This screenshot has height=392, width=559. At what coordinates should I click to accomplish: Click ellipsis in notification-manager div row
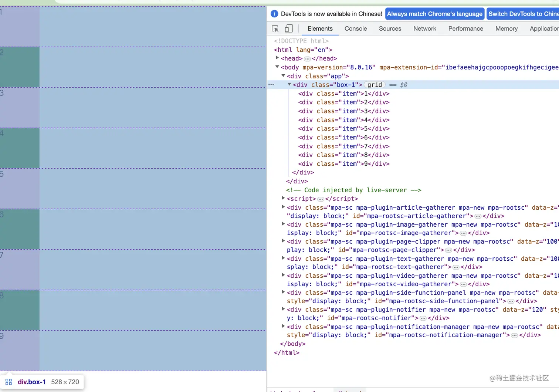click(514, 335)
